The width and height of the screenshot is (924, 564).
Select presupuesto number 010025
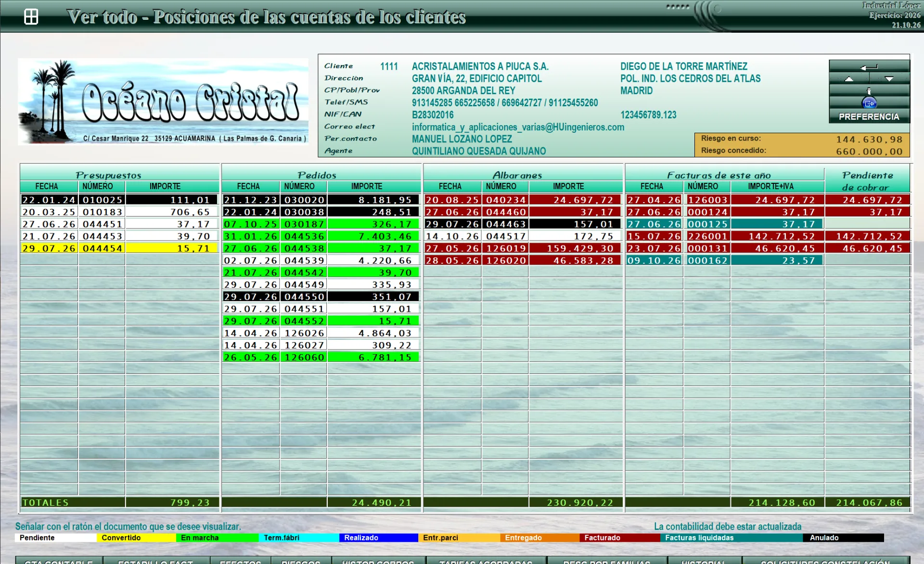click(x=102, y=200)
